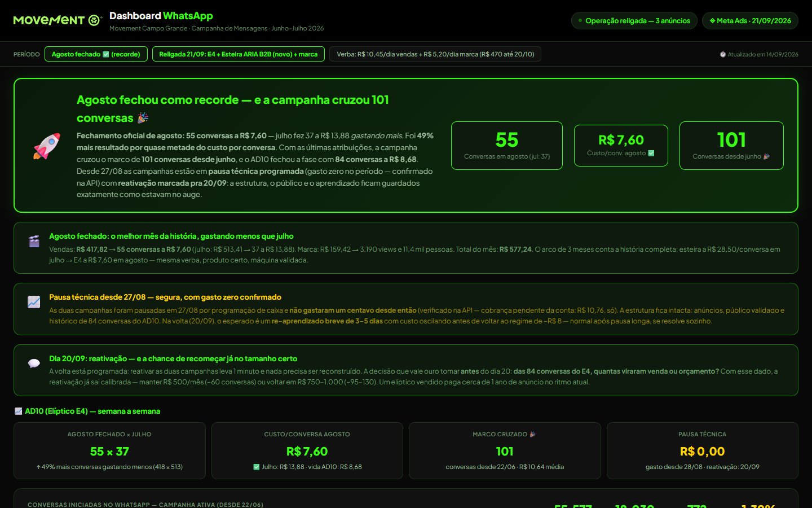Click 'gasto desde 28/08 · reativação: 20/09' caption
Viewport: 812px width, 508px height.
[x=703, y=467]
